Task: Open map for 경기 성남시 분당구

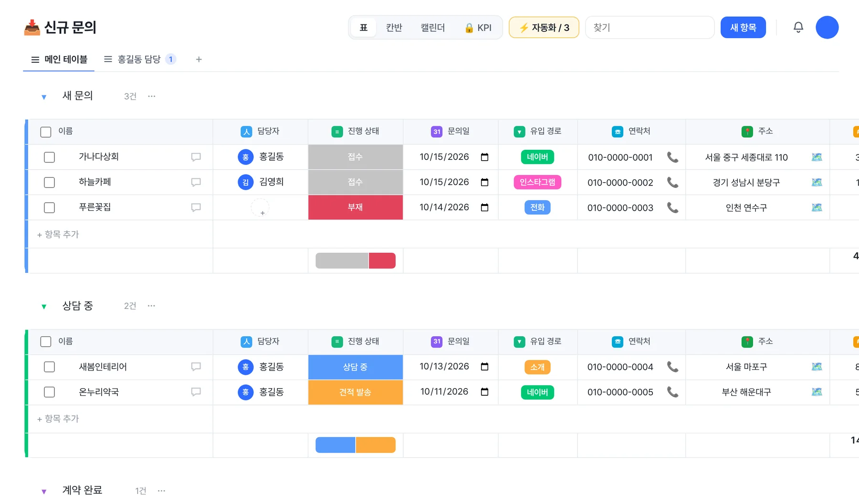Action: coord(817,183)
